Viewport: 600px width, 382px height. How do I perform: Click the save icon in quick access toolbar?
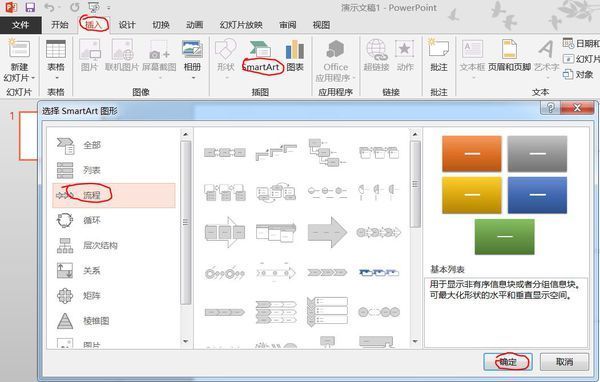pyautogui.click(x=30, y=7)
